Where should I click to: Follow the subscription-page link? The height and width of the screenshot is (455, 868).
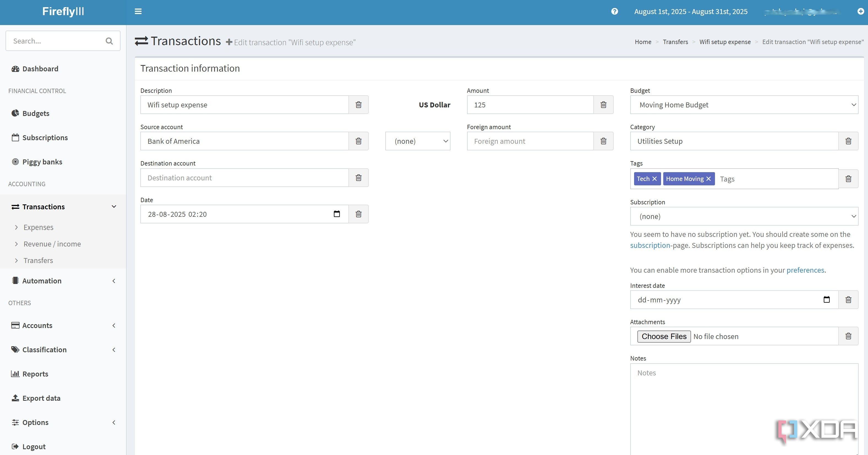pos(650,245)
